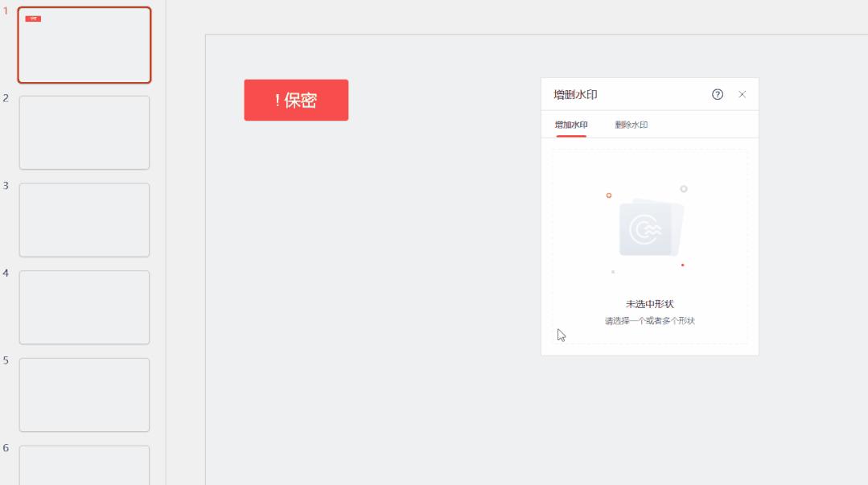Jump to slide 5 thumbnail
This screenshot has width=868, height=485.
84,394
